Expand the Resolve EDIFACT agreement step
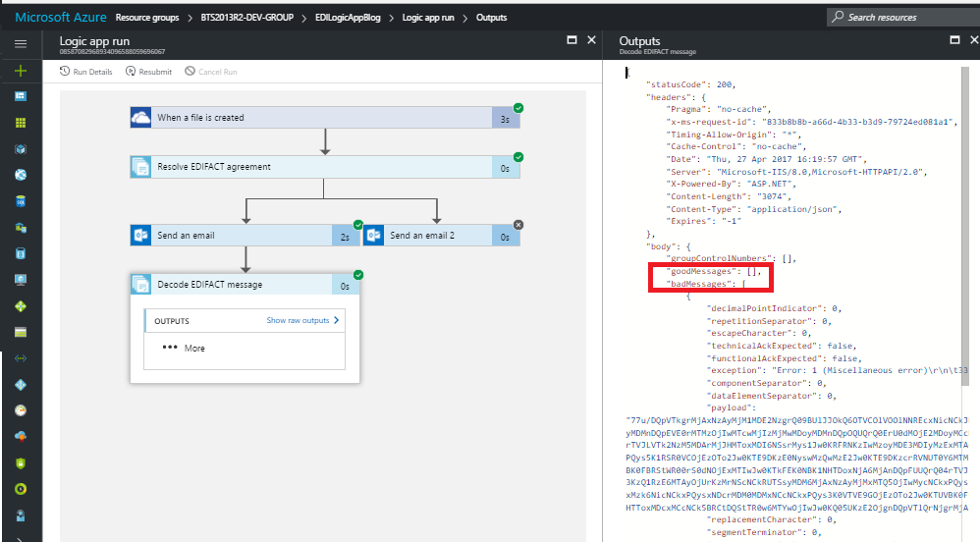 pyautogui.click(x=325, y=167)
